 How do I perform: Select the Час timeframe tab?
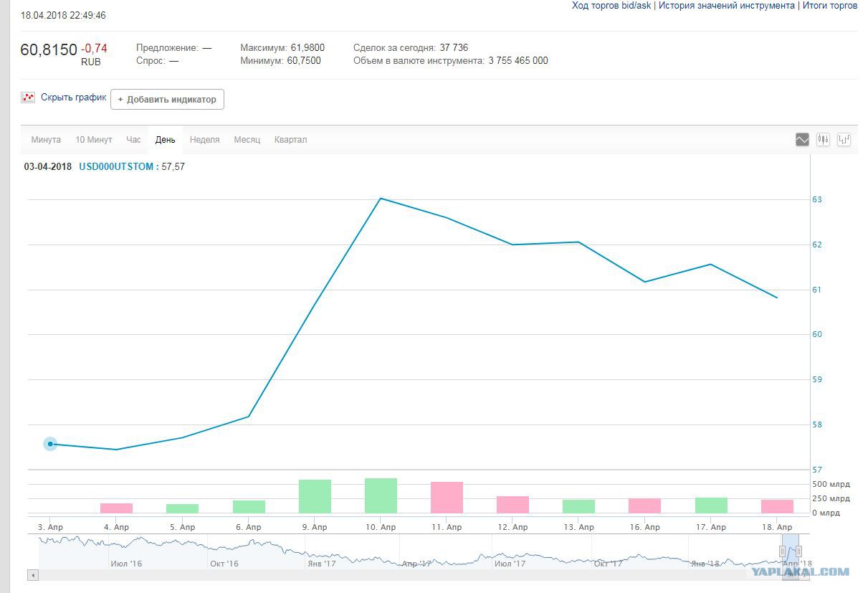point(133,140)
